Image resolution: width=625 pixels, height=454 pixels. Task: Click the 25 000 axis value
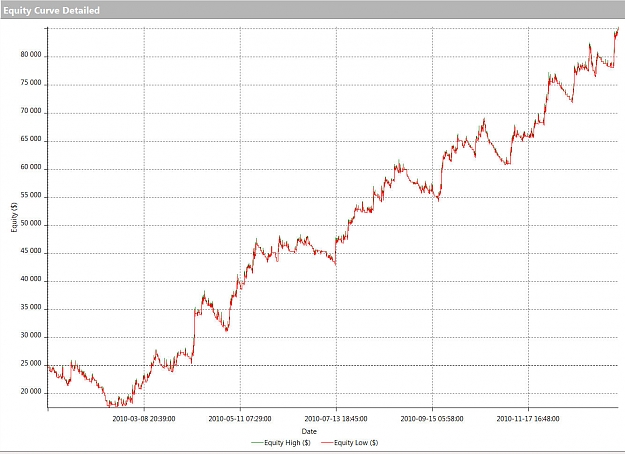[x=31, y=364]
